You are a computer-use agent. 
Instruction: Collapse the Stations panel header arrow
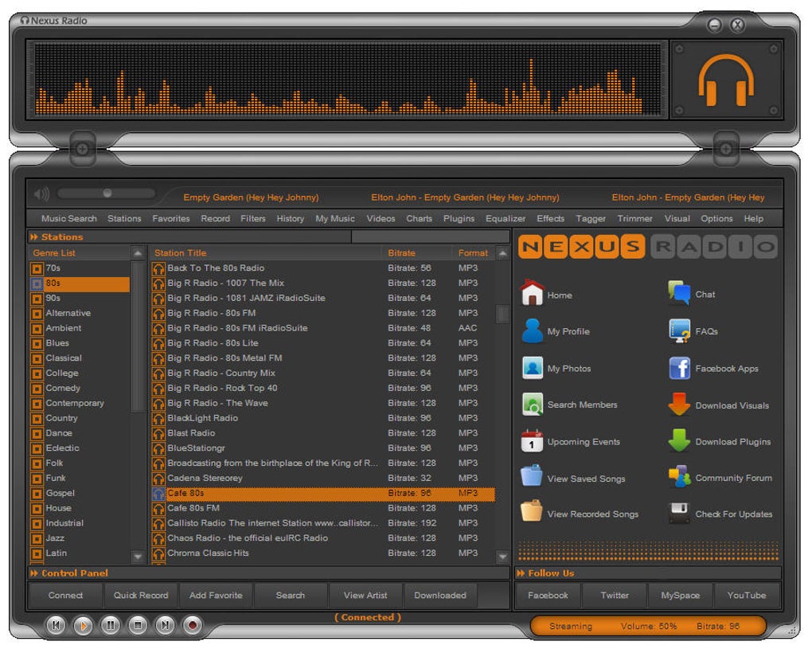click(x=34, y=237)
